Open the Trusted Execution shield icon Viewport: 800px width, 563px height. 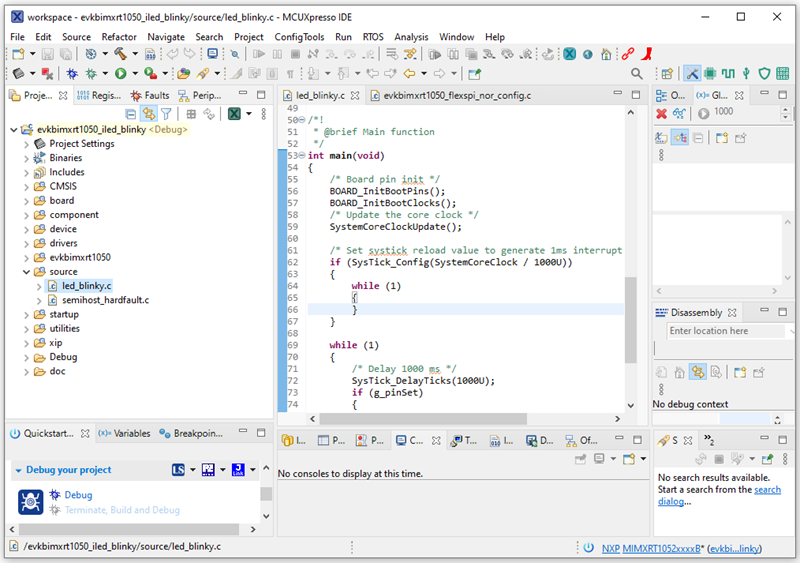coord(764,74)
